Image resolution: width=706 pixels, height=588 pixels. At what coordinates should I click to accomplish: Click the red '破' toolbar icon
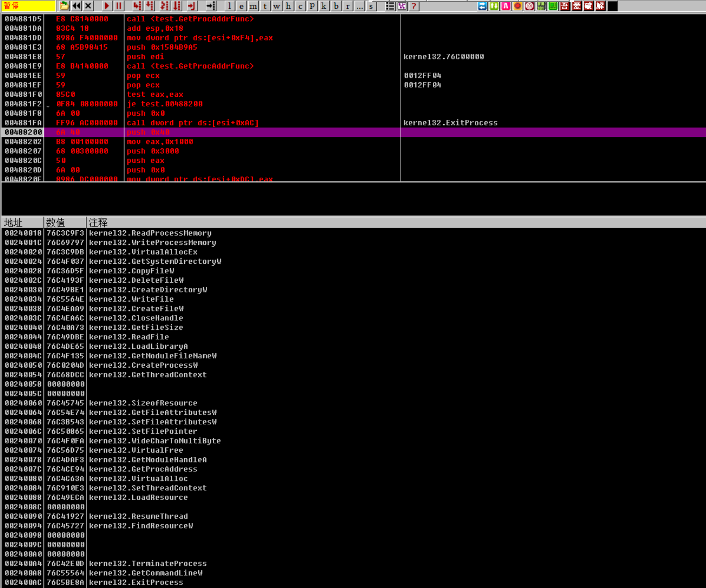pyautogui.click(x=588, y=6)
